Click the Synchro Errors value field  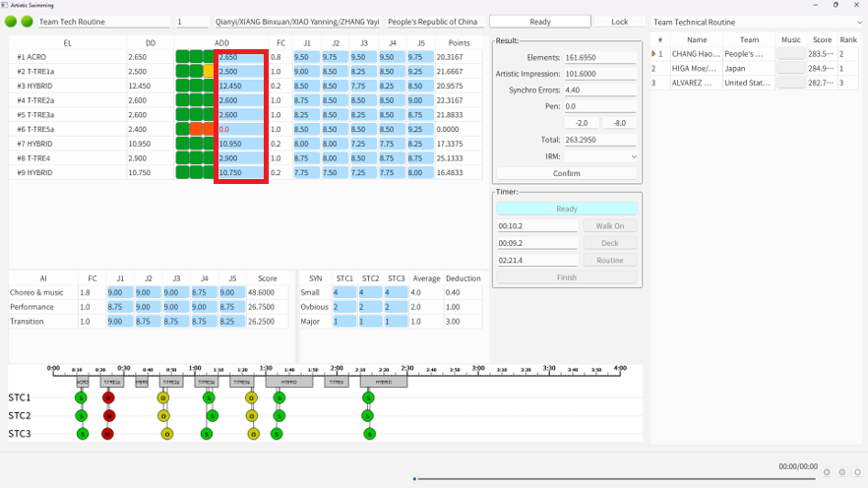coord(600,90)
